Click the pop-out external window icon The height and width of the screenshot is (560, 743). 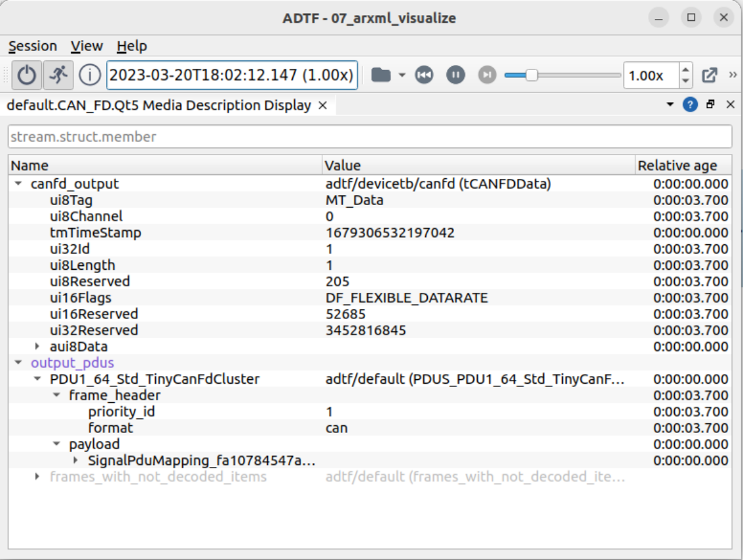(710, 75)
